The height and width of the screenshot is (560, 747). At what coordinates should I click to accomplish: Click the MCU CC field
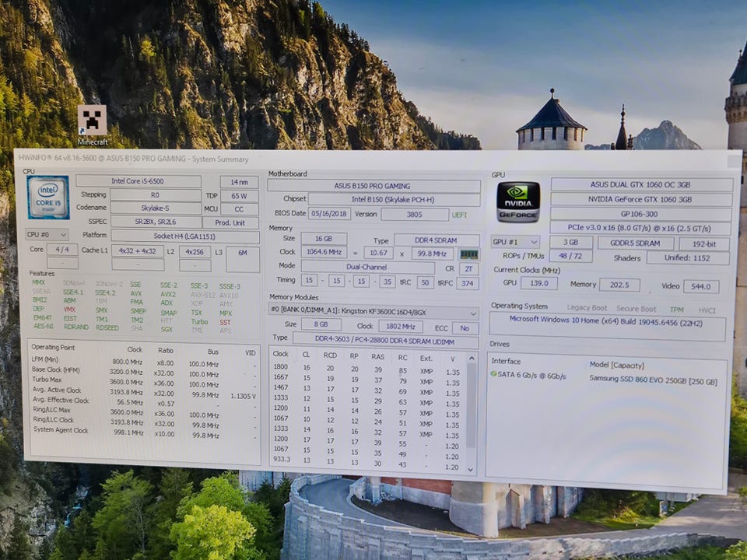pyautogui.click(x=239, y=209)
